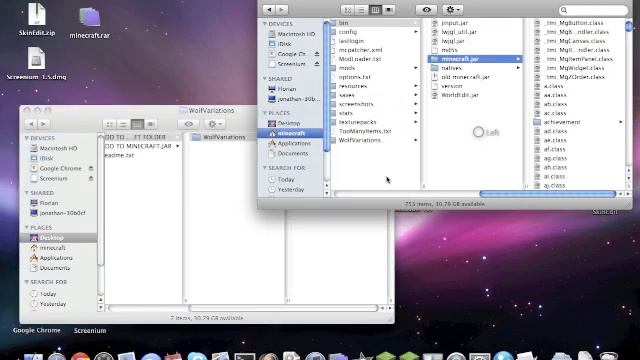Screen dimensions: 640x360
Task: Open the Screenium dmg file on desktop
Action: point(36,63)
